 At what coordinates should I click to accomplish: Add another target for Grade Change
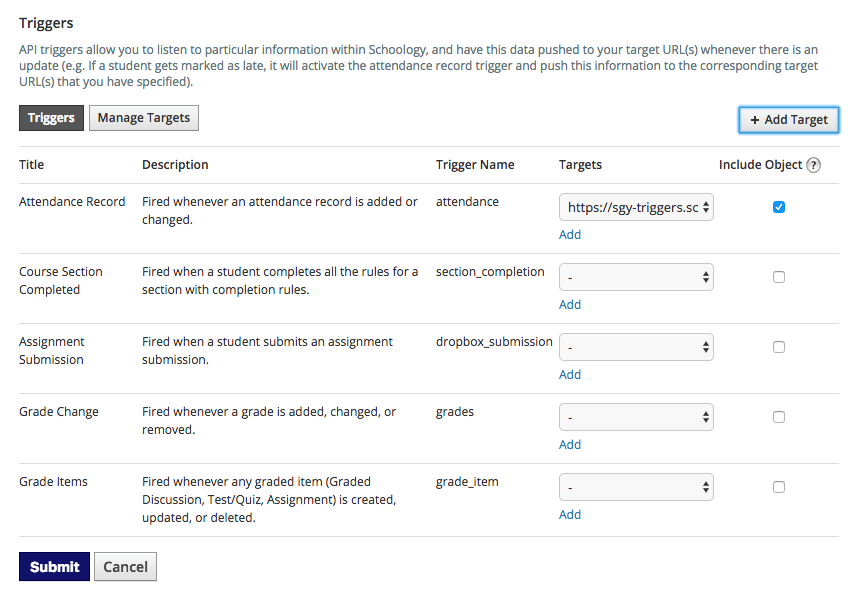pyautogui.click(x=570, y=445)
